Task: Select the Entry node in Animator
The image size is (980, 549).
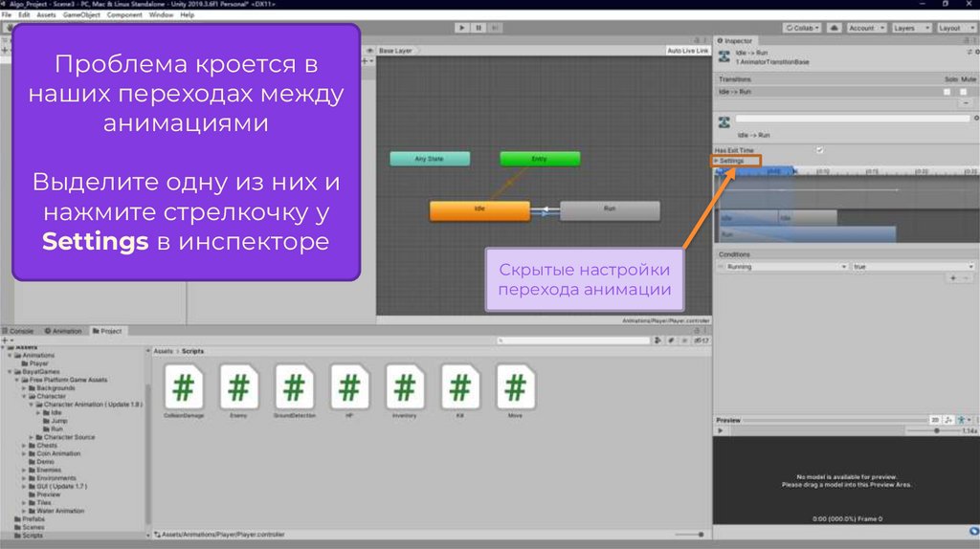Action: click(540, 159)
